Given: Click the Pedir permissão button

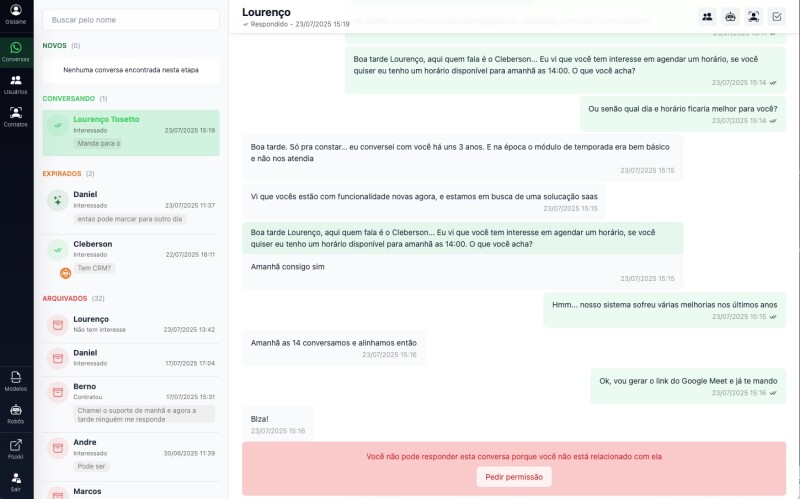Looking at the screenshot, I should [514, 477].
